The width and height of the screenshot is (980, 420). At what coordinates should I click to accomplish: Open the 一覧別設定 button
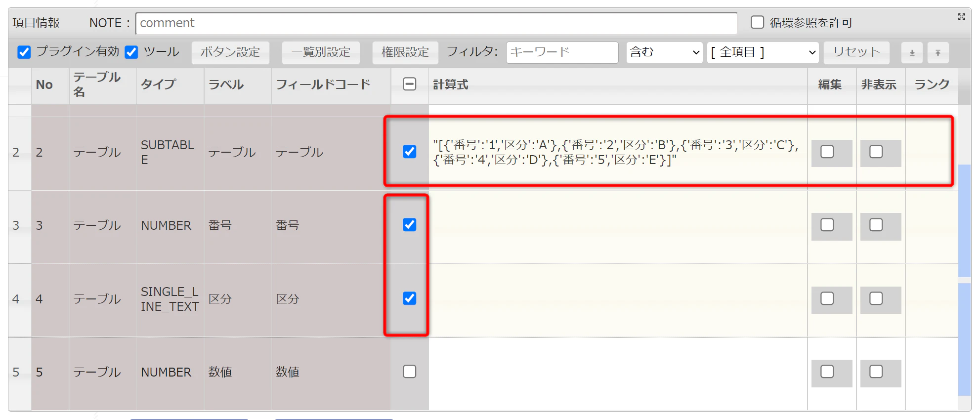click(x=321, y=52)
